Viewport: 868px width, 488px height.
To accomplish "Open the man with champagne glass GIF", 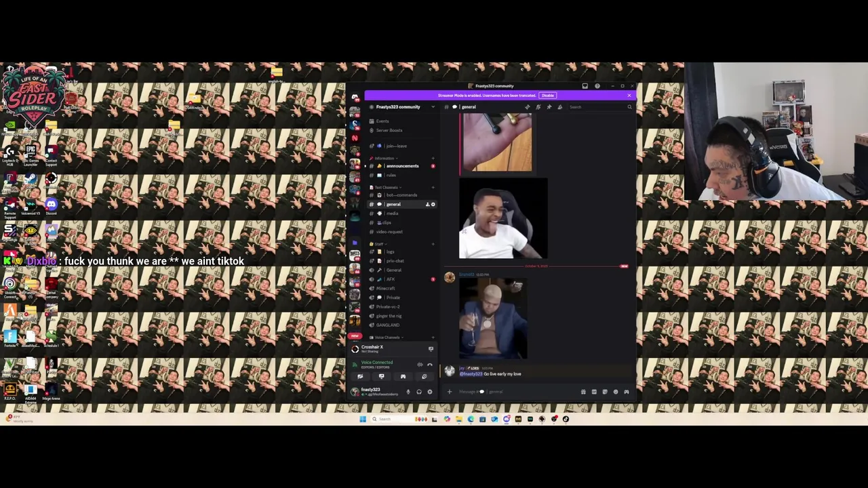I will (493, 319).
